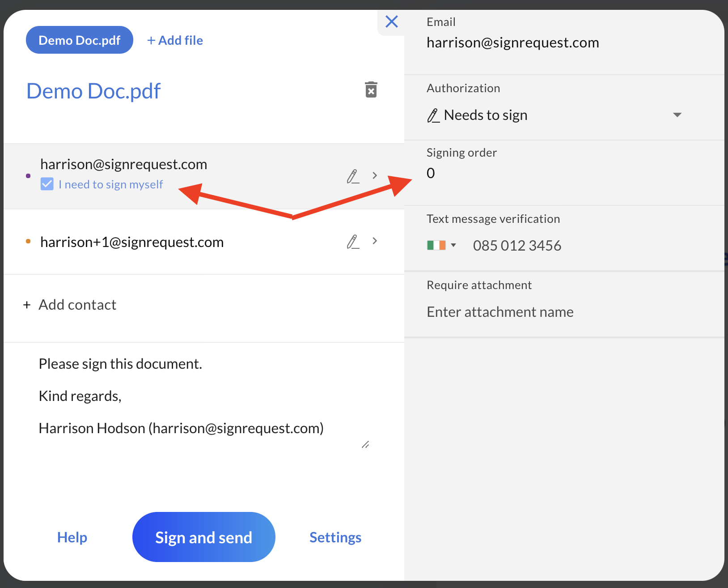Click the Add file link
This screenshot has height=588, width=728.
pos(175,40)
